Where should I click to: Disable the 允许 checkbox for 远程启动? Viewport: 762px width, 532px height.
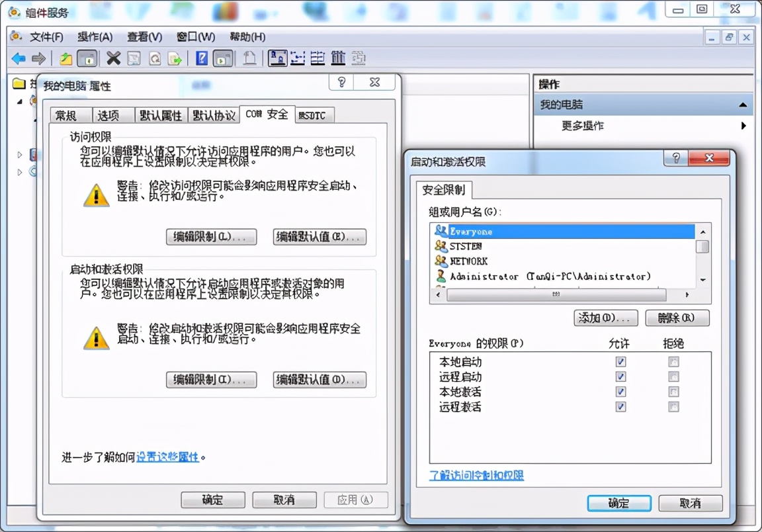click(x=620, y=376)
